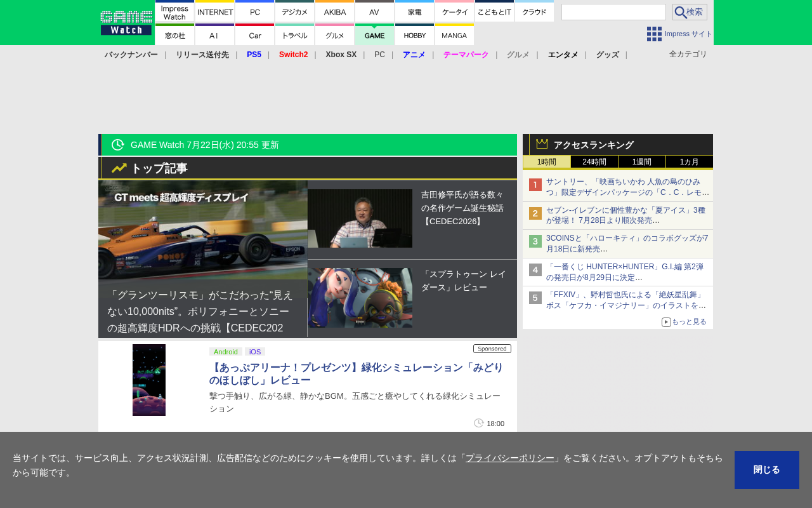Open the 吉田修平氏が語る article title

[x=464, y=208]
